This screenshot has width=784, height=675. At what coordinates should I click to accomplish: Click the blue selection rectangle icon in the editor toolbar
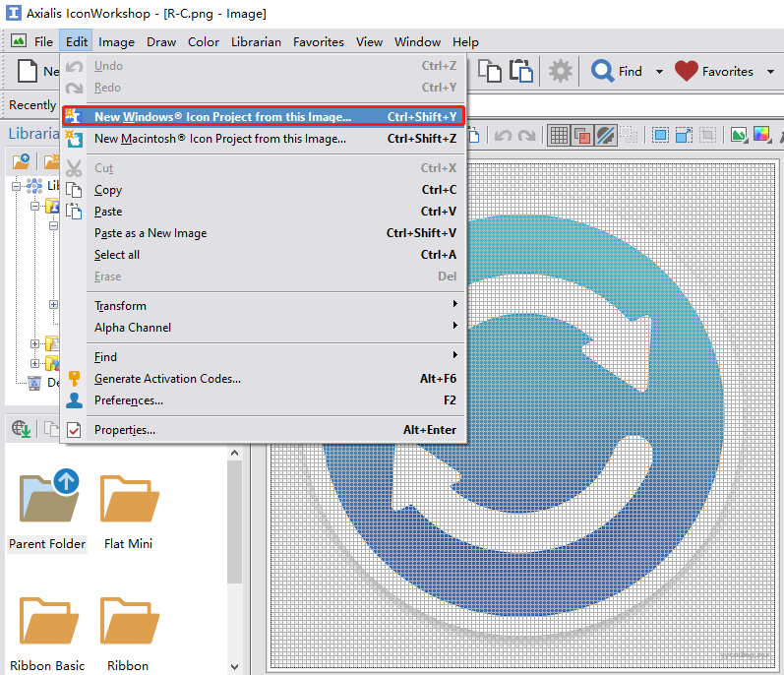[x=660, y=135]
